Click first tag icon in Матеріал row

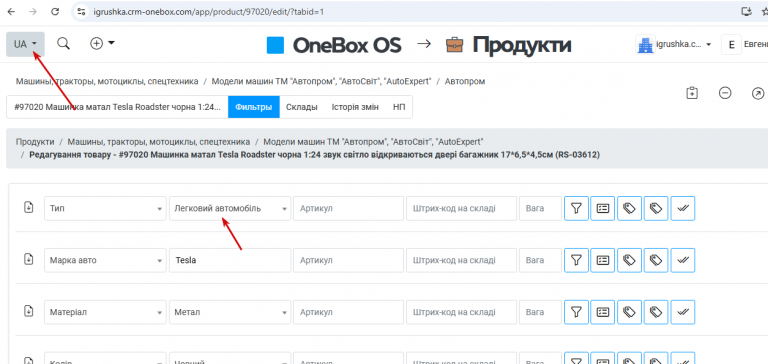(629, 312)
